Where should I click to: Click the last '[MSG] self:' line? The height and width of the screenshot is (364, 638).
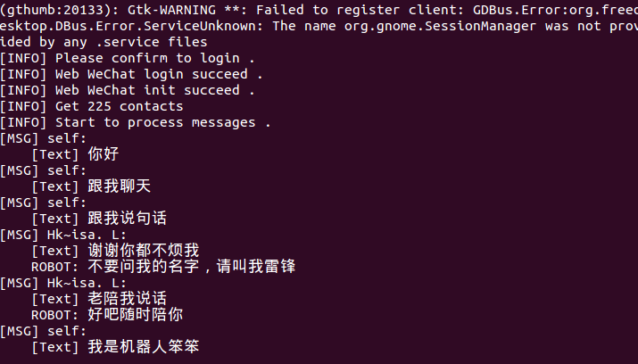pyautogui.click(x=43, y=332)
